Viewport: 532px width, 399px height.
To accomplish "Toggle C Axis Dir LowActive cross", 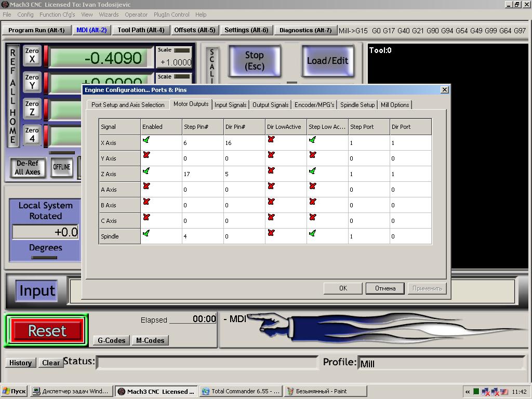I will pyautogui.click(x=271, y=218).
